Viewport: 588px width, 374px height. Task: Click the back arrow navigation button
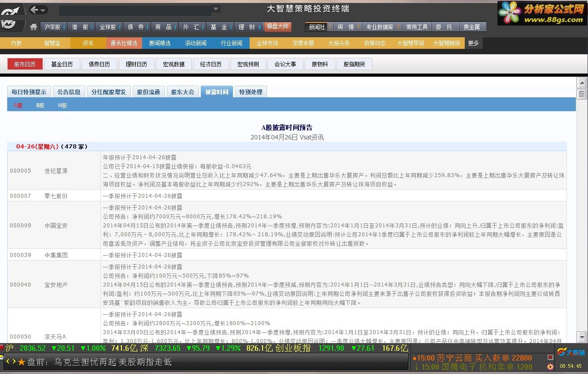click(x=35, y=9)
